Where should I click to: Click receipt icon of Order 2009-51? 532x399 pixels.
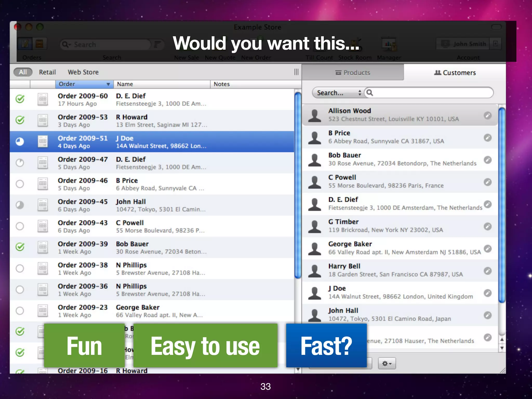click(43, 142)
